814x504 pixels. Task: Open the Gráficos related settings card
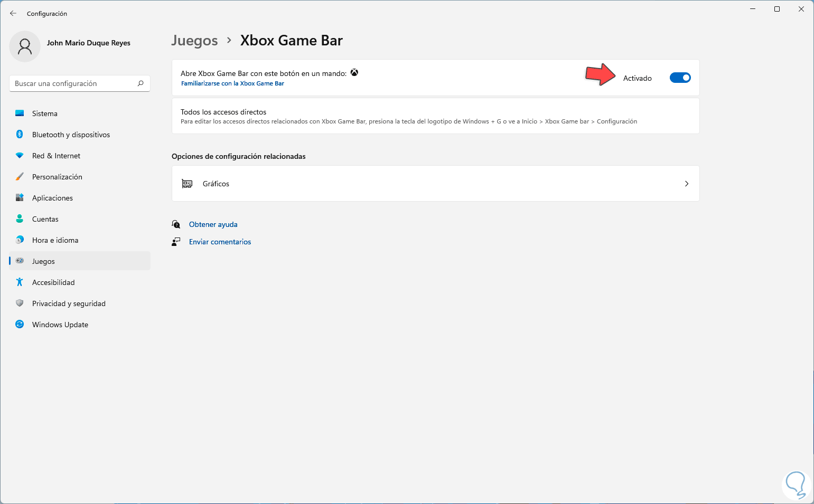(436, 184)
